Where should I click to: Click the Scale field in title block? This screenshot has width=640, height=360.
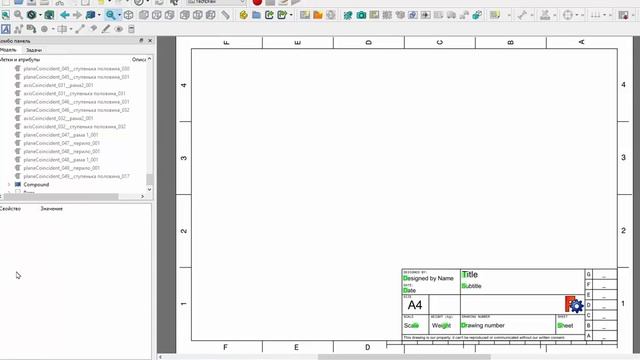411,325
